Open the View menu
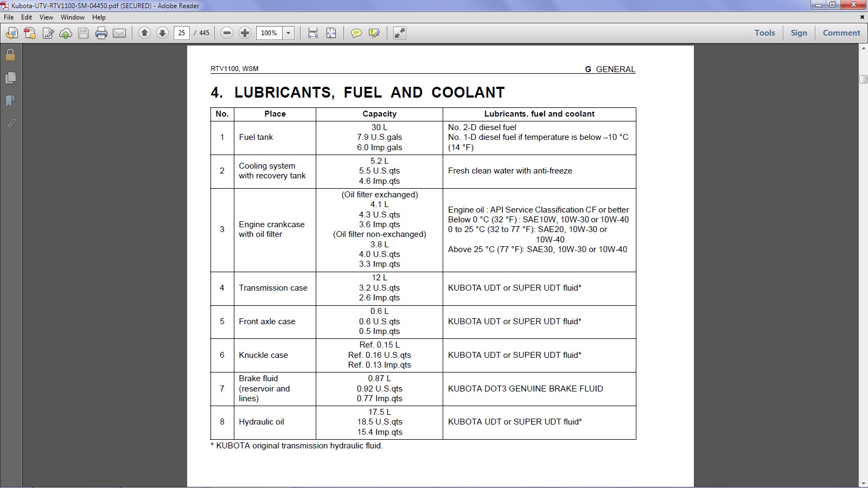868x488 pixels. [46, 17]
